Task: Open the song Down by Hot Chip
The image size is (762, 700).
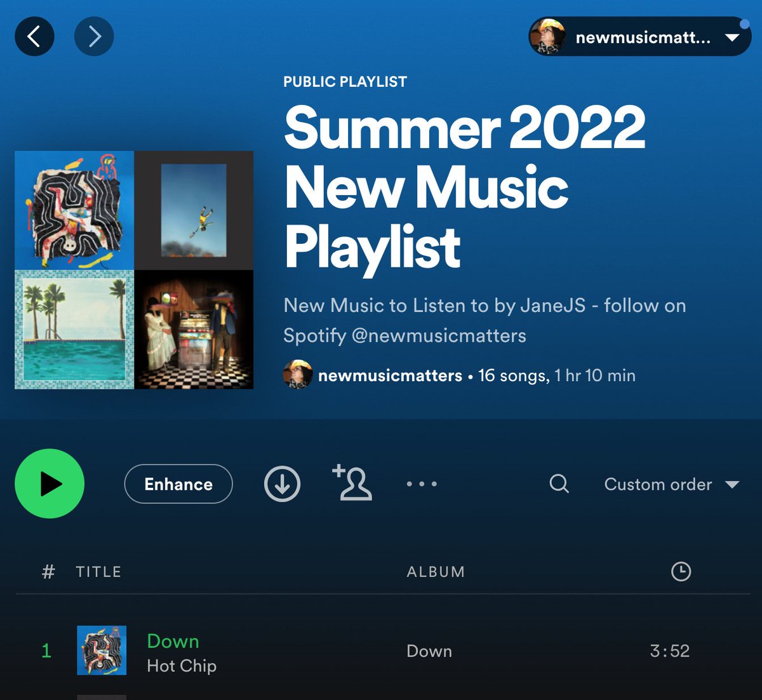Action: click(x=173, y=642)
